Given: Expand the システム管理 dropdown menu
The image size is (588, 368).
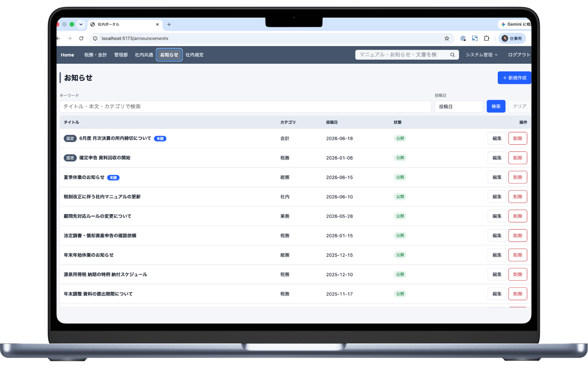Looking at the screenshot, I should pos(482,55).
